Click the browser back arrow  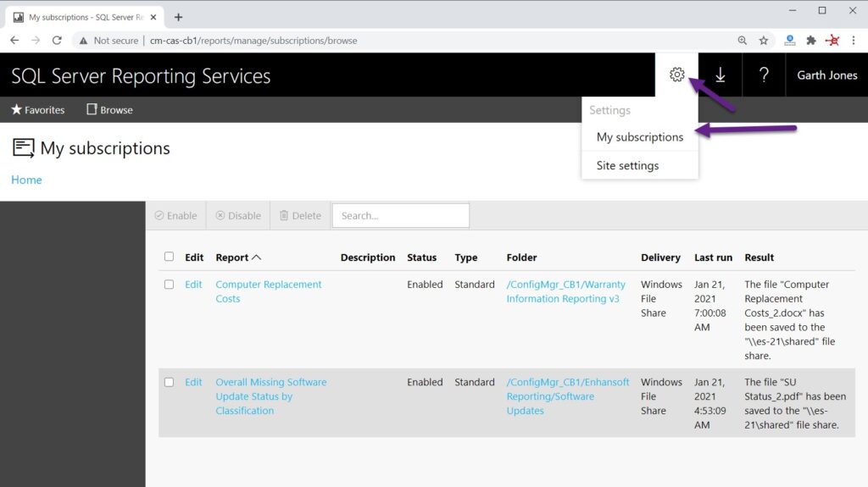(14, 40)
